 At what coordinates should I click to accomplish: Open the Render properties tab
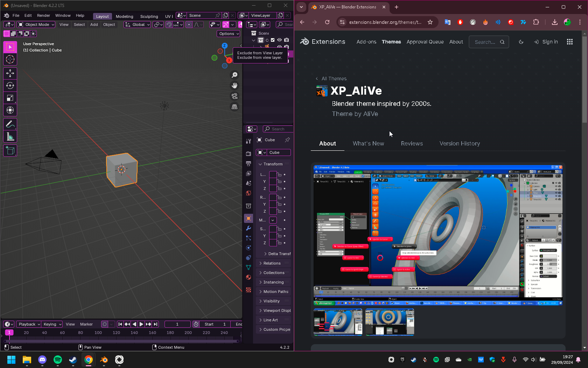248,154
